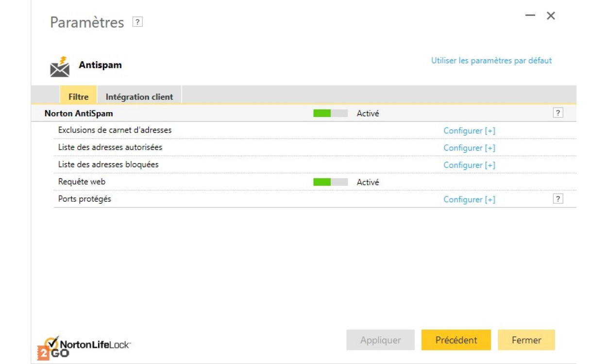
Task: Expand Configurer for Exclusions de carnet d'adresses
Action: 469,131
